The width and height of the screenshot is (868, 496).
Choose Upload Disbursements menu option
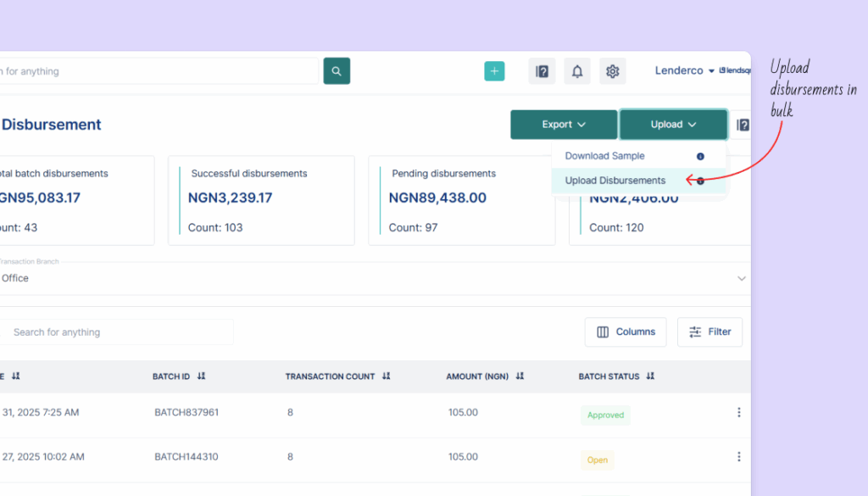point(615,181)
